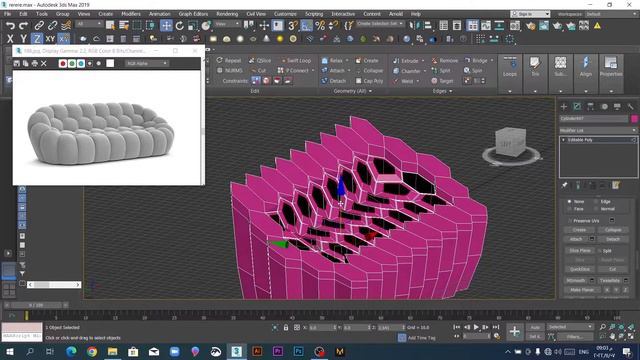The width and height of the screenshot is (640, 360).
Task: Enable Split checkbox beside Slice Plane
Action: (599, 251)
